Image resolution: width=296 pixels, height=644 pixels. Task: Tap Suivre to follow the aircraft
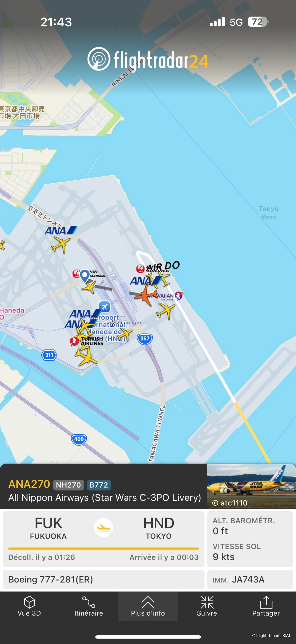pos(207,606)
